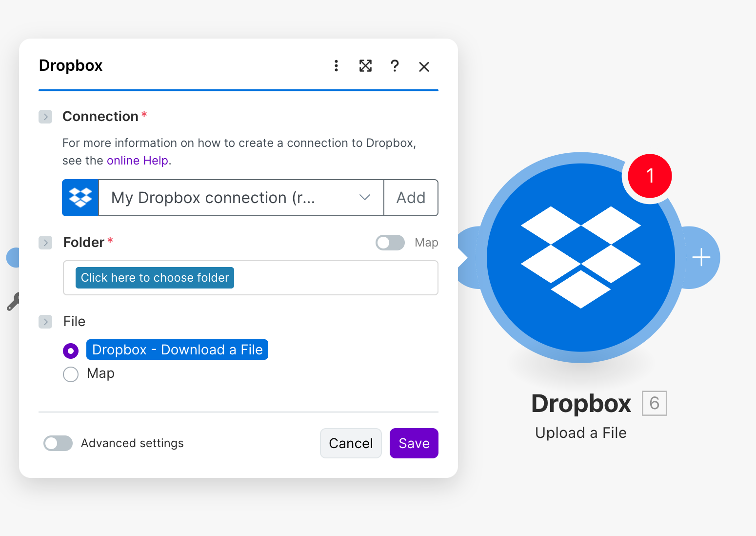Add another module with the plus icon
756x536 pixels.
[x=701, y=257]
